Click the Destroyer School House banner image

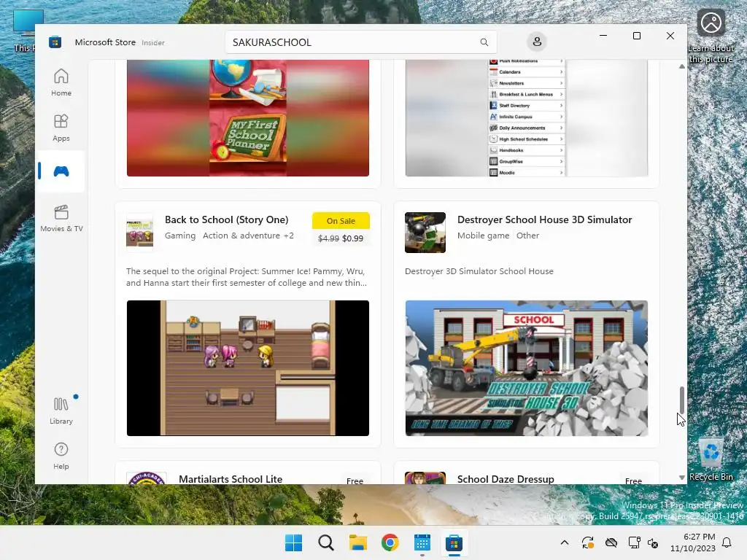point(527,367)
